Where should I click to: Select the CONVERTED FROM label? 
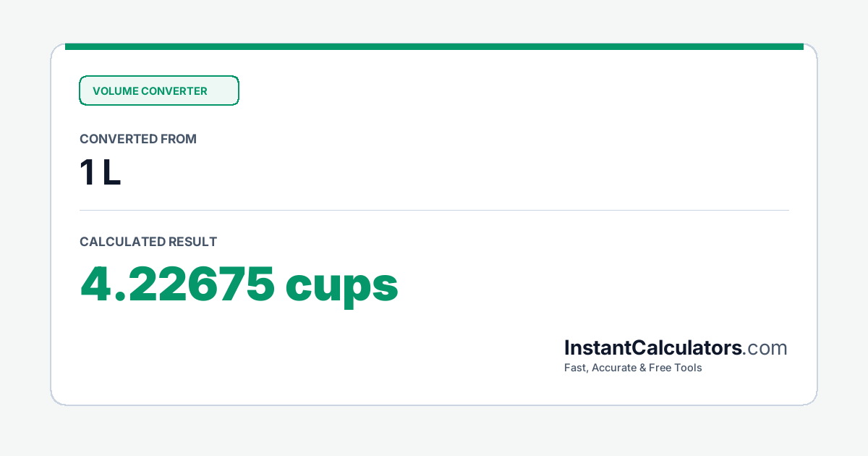coord(138,139)
